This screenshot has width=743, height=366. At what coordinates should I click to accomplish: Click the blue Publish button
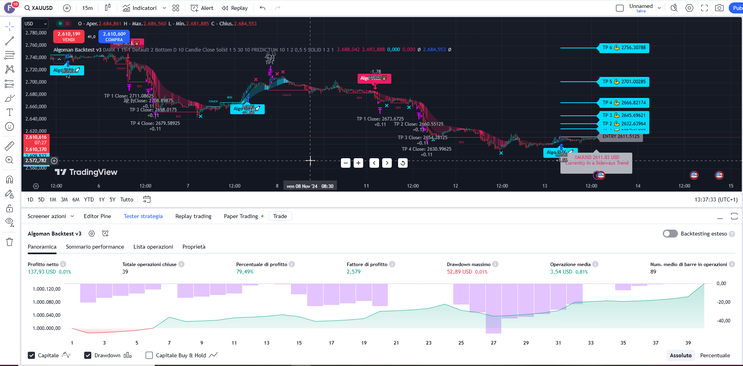click(736, 8)
